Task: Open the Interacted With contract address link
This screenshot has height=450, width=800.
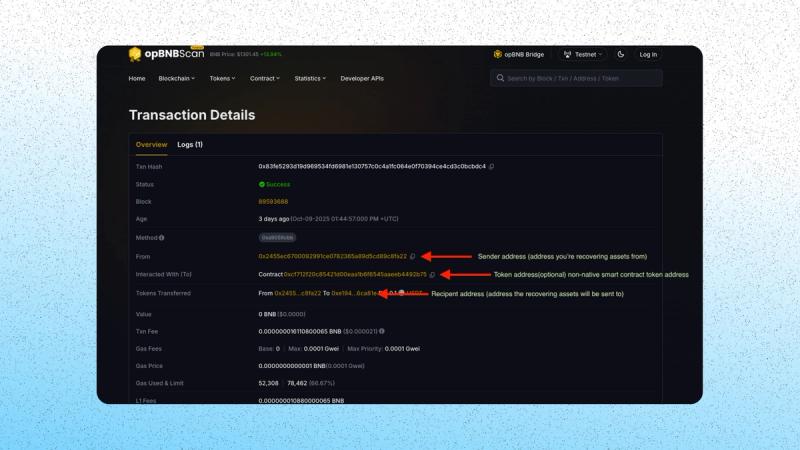Action: click(355, 274)
